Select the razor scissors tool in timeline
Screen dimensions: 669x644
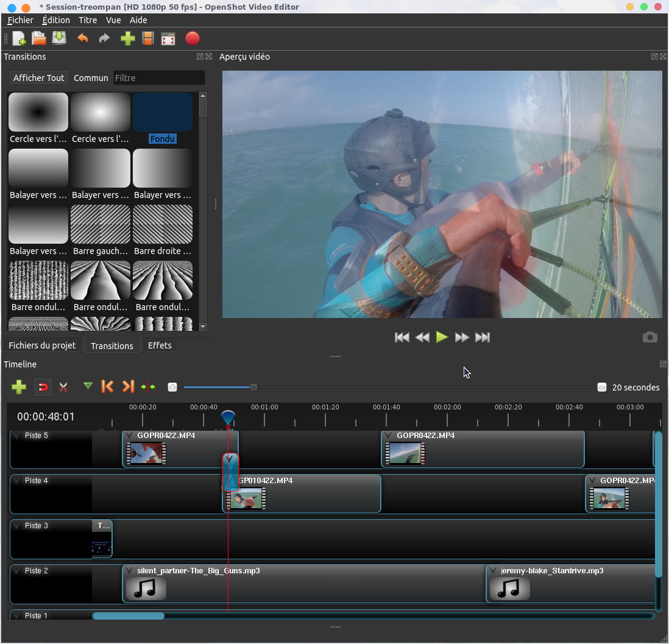tap(63, 387)
